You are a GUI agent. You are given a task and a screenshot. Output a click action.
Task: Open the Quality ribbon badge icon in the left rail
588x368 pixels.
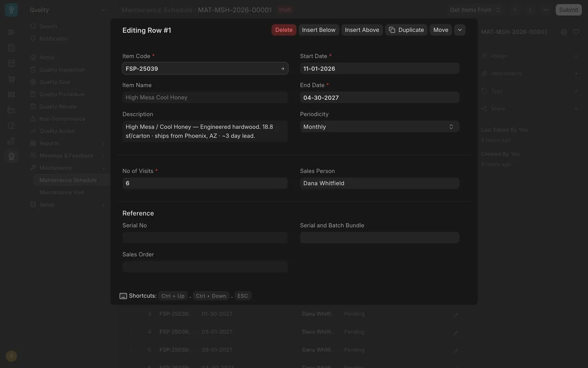click(x=11, y=156)
